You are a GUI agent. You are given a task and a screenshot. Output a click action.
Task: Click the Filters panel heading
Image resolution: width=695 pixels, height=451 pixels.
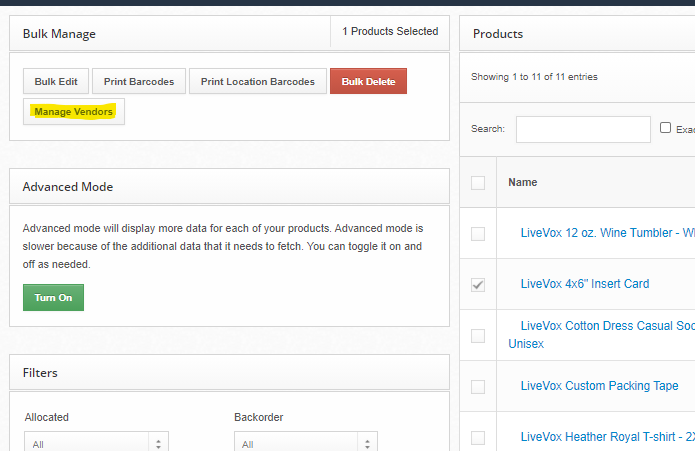40,373
